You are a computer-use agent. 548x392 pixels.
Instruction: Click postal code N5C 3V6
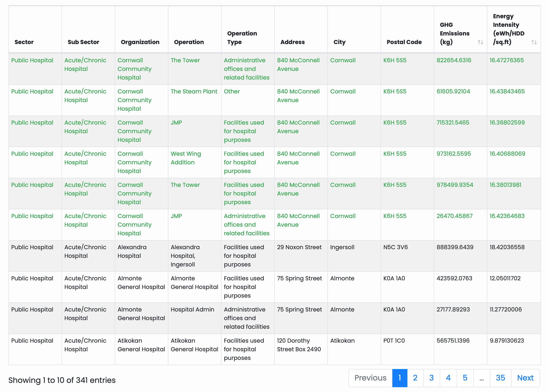(395, 247)
